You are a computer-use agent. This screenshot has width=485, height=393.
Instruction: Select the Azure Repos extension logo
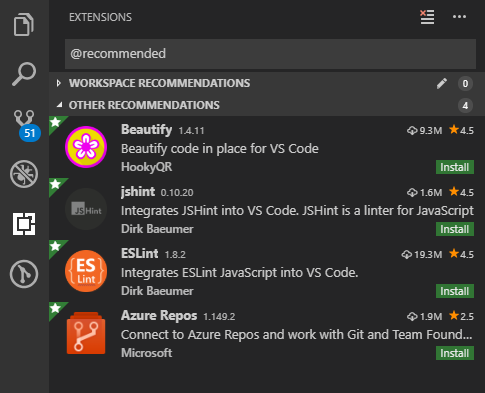[86, 333]
